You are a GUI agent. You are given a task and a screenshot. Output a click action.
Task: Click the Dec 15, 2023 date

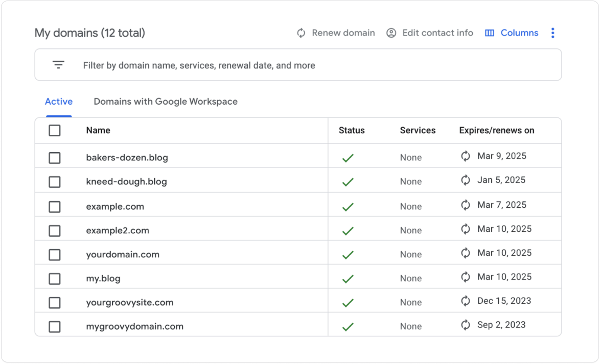(504, 301)
